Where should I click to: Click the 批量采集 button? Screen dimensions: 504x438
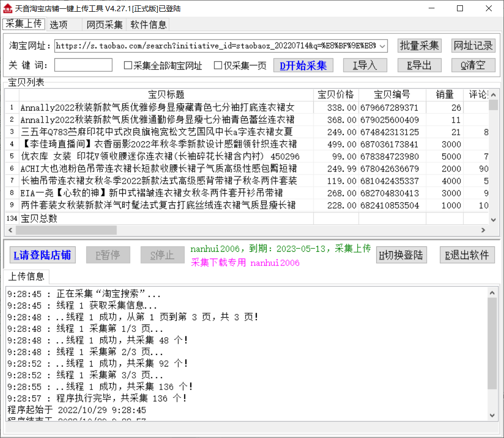(x=419, y=46)
